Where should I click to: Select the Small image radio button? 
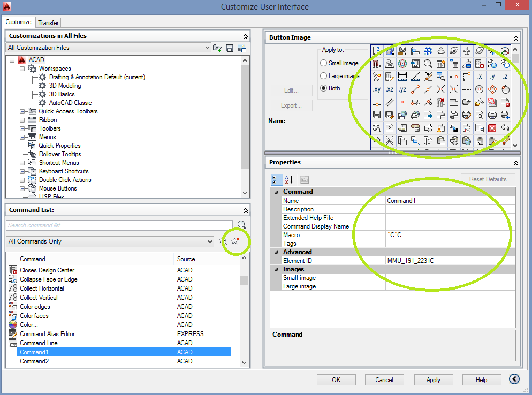pos(323,63)
